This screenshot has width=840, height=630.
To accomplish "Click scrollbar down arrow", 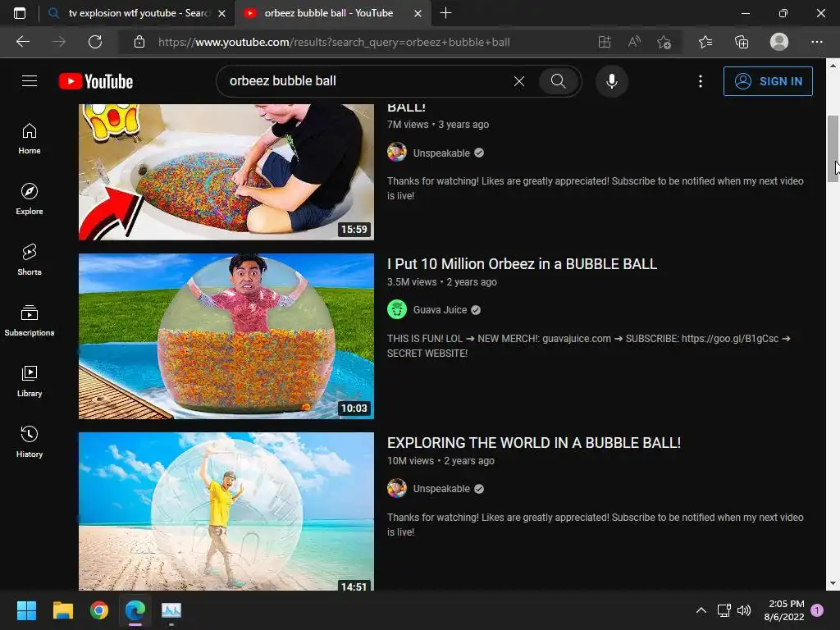I will (833, 583).
